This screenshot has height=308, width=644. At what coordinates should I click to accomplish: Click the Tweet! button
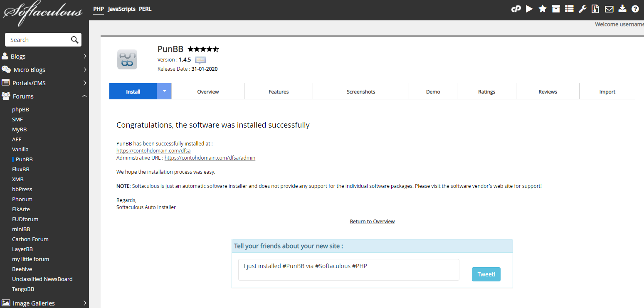tap(486, 274)
